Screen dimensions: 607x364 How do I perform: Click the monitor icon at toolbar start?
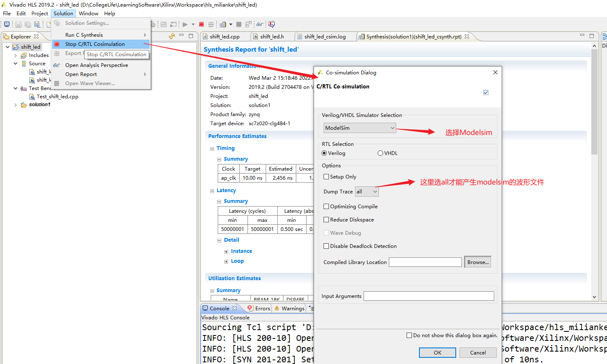click(7, 24)
